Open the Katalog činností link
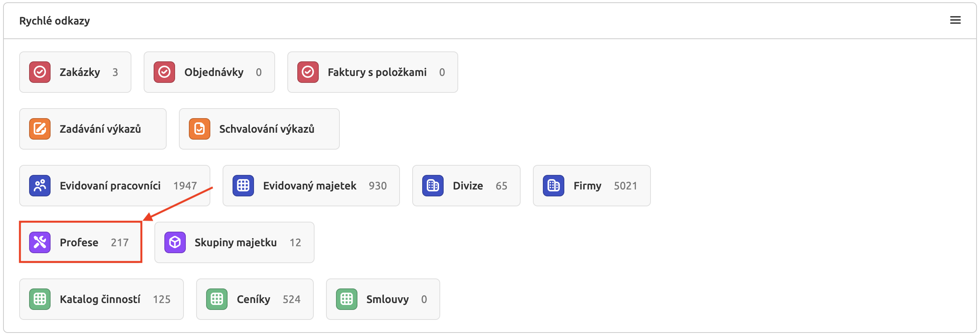980x336 pixels. click(x=100, y=299)
